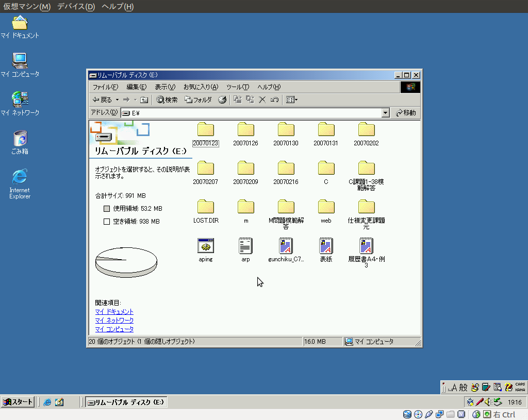Viewport: 528px width, 420px height.
Task: Select the aping application file icon
Action: pos(206,246)
